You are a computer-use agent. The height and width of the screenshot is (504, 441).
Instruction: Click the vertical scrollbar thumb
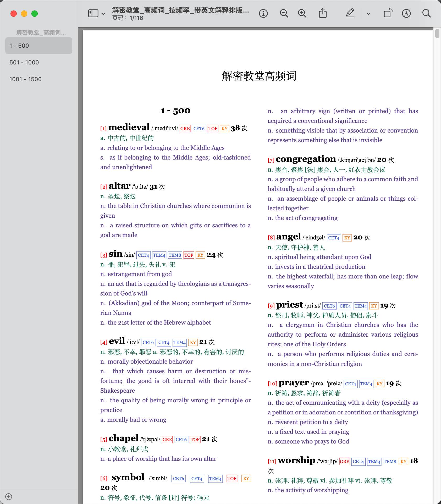[x=437, y=34]
